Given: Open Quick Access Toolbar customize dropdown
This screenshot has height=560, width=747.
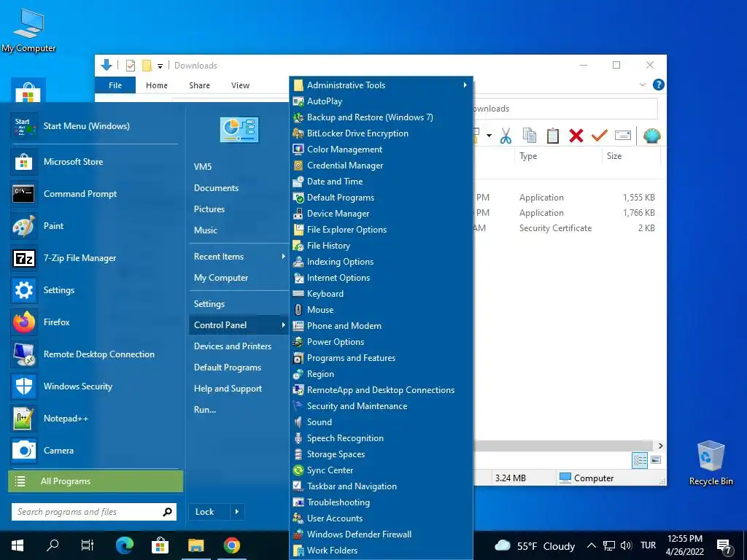Looking at the screenshot, I should [x=160, y=66].
